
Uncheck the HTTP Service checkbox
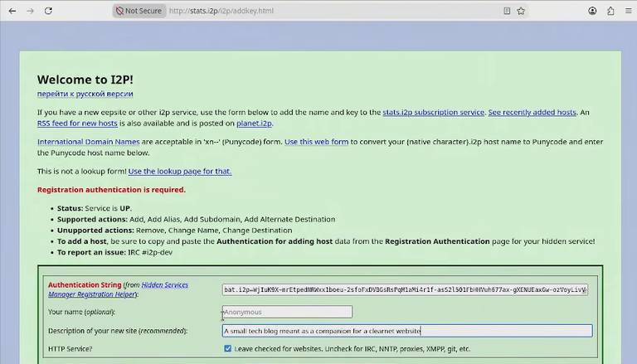point(228,348)
